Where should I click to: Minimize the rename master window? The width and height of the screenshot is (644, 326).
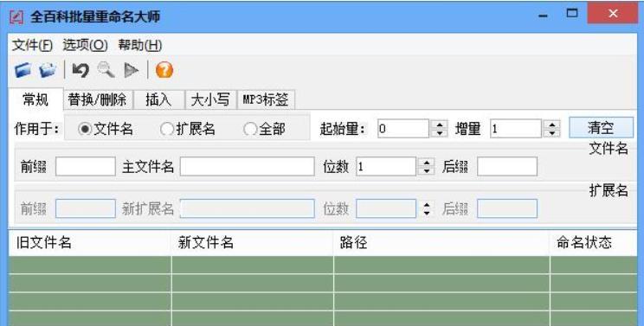tap(543, 16)
